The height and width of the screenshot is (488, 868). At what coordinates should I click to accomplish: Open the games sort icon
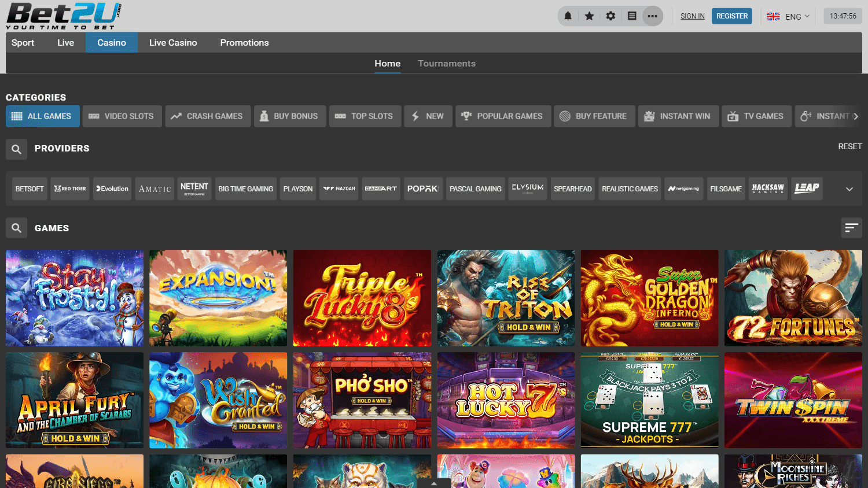pos(851,228)
